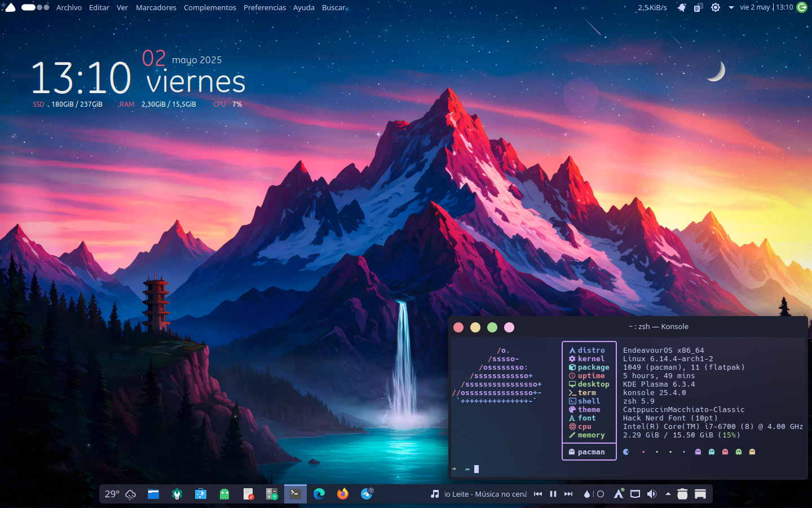Launch the calculator icon in dock
812x508 pixels.
tap(272, 494)
